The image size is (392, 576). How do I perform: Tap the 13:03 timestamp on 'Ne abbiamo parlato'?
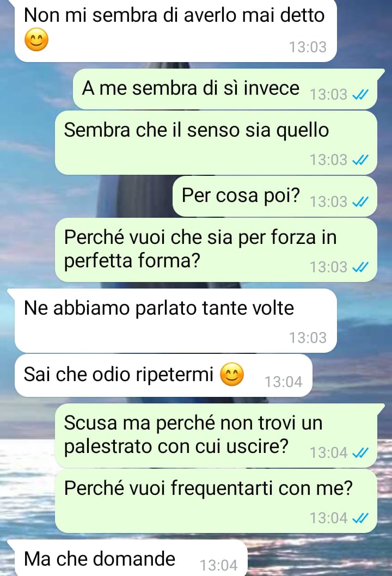point(308,338)
